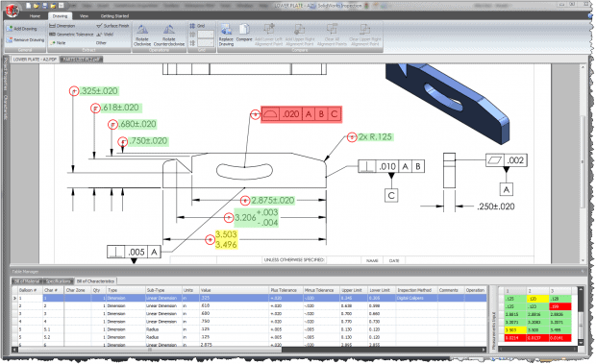
Task: Open the View ribbon tab
Action: [84, 16]
